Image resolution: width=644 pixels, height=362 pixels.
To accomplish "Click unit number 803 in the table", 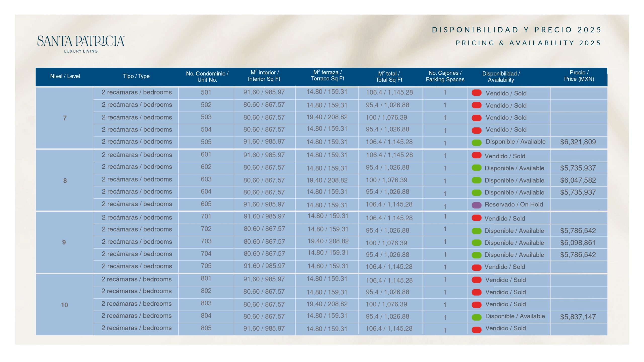I will pos(206,303).
